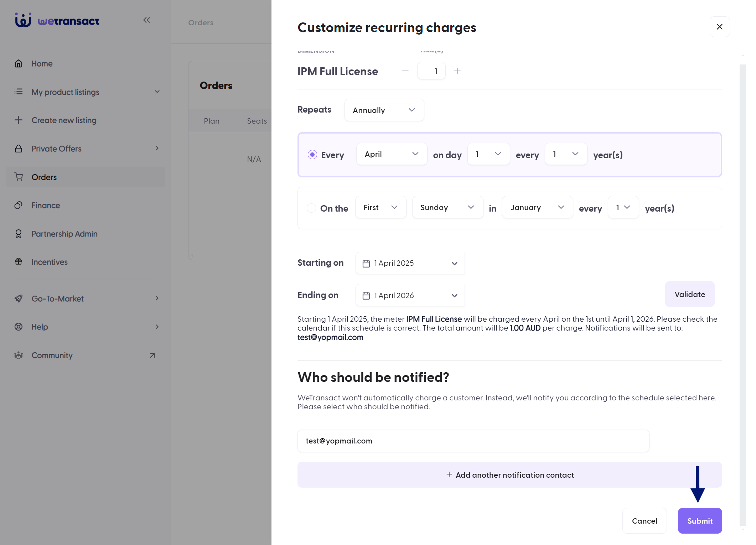Click the Cancel button
This screenshot has height=545, width=756.
(644, 521)
